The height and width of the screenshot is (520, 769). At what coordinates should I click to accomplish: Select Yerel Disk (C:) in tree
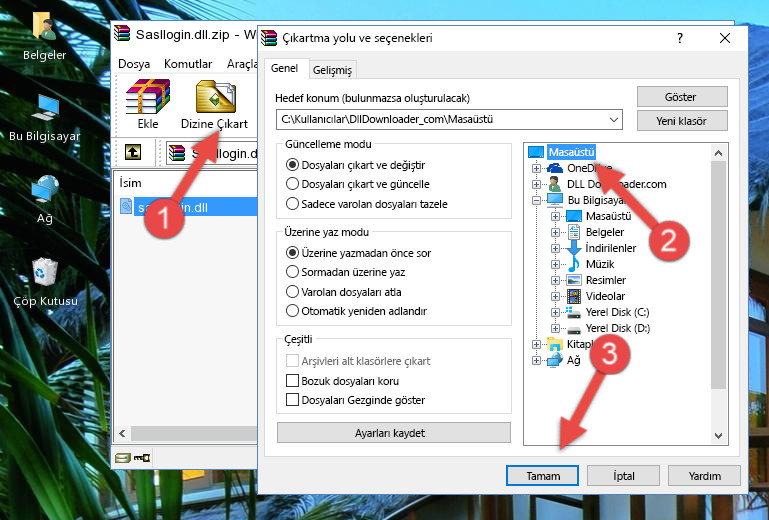click(x=617, y=312)
